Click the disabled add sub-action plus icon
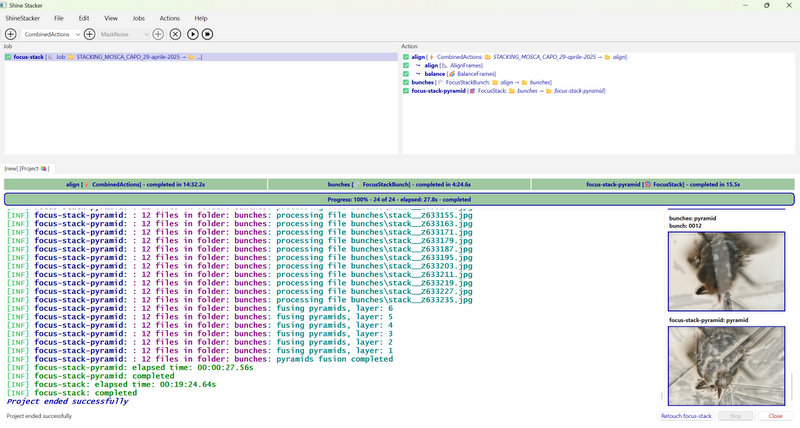Image resolution: width=800 pixels, height=428 pixels. pos(158,34)
